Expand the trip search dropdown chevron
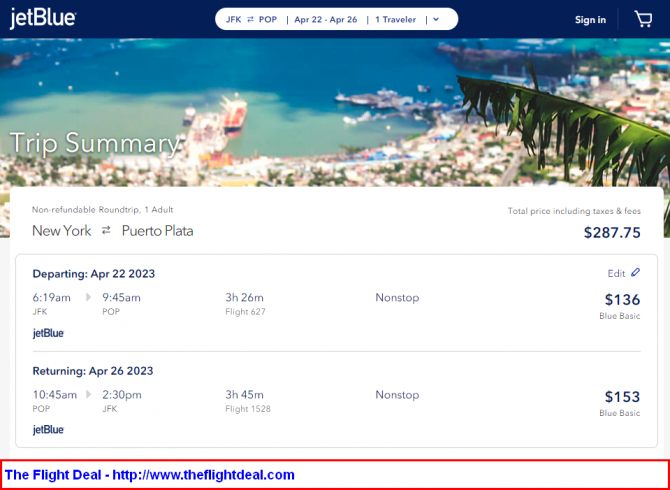The height and width of the screenshot is (490, 670). coord(436,19)
